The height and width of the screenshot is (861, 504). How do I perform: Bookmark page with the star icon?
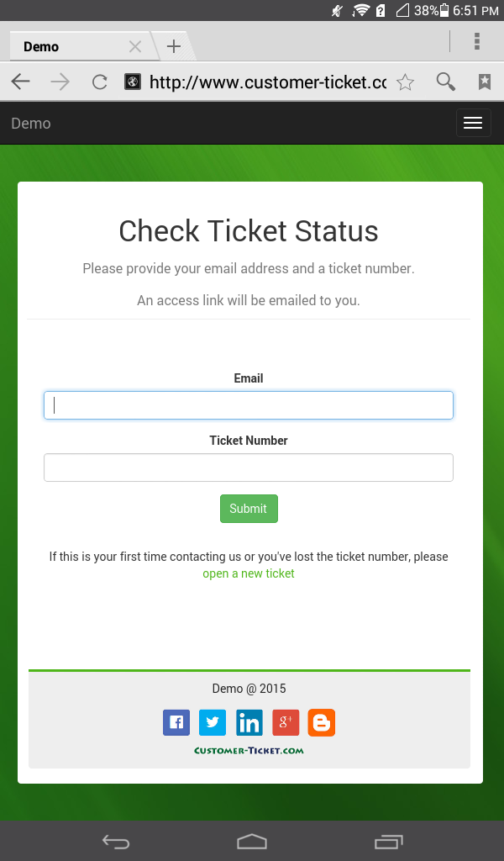(405, 82)
